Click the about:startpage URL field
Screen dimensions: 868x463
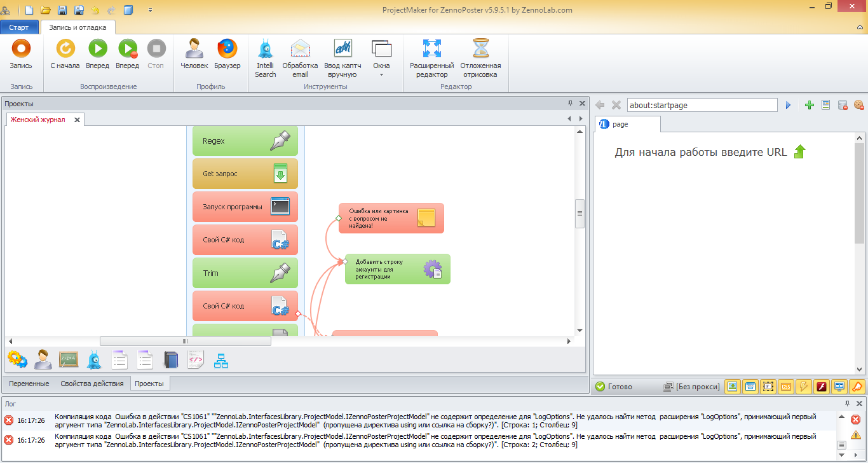(x=702, y=105)
